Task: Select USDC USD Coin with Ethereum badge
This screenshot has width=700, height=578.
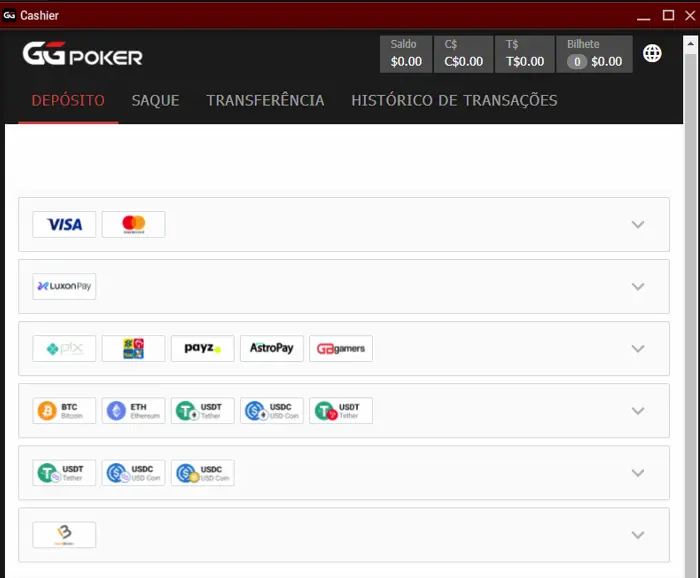Action: point(272,411)
